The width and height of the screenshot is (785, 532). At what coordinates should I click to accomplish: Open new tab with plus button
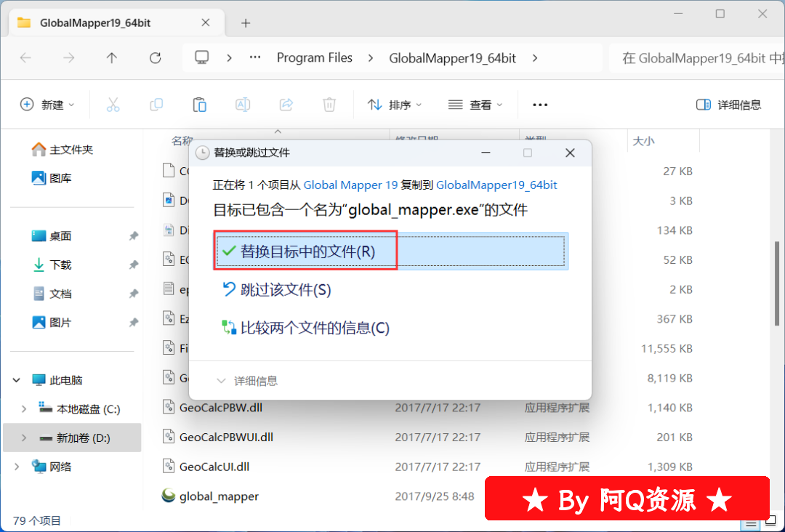point(246,23)
